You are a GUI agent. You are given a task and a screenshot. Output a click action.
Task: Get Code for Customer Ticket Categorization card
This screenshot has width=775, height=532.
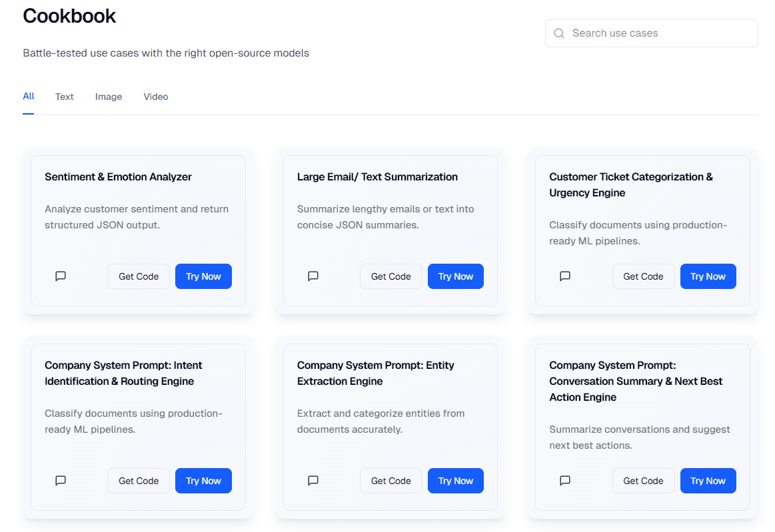click(x=643, y=276)
